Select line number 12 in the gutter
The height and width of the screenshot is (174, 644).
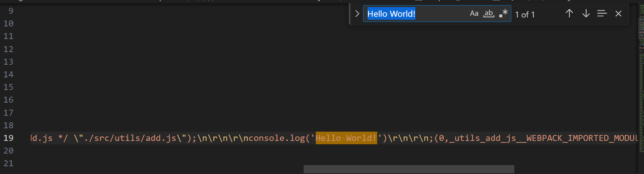[9, 49]
